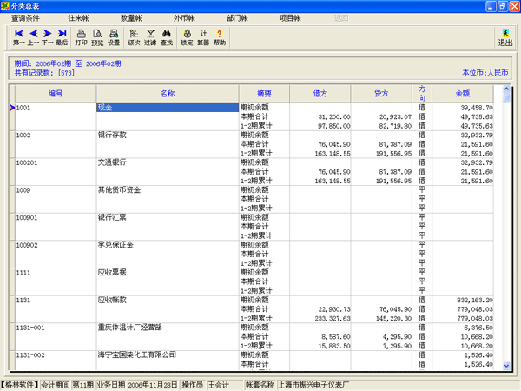Open the 查询条件 menu
Image resolution: width=521 pixels, height=391 pixels.
pyautogui.click(x=25, y=19)
